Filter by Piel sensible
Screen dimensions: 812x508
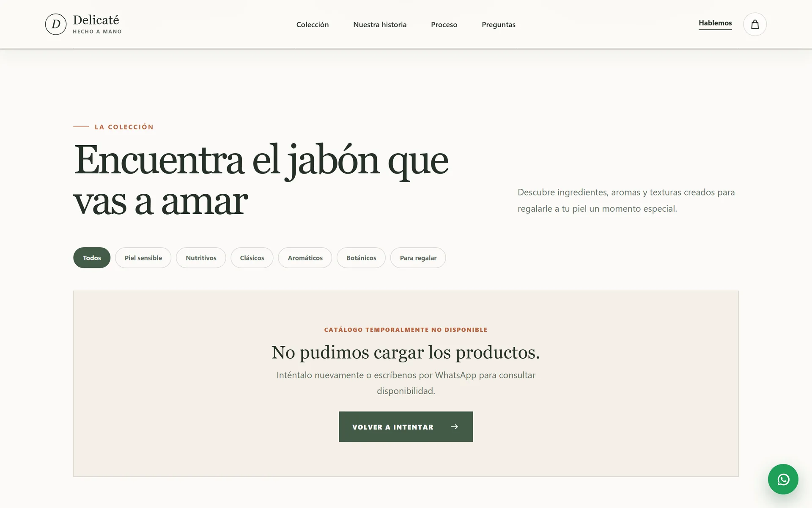click(x=143, y=258)
